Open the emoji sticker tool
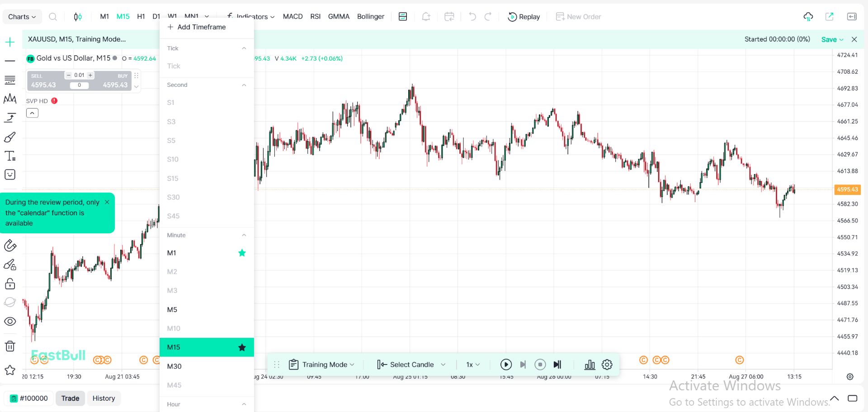 [x=10, y=175]
